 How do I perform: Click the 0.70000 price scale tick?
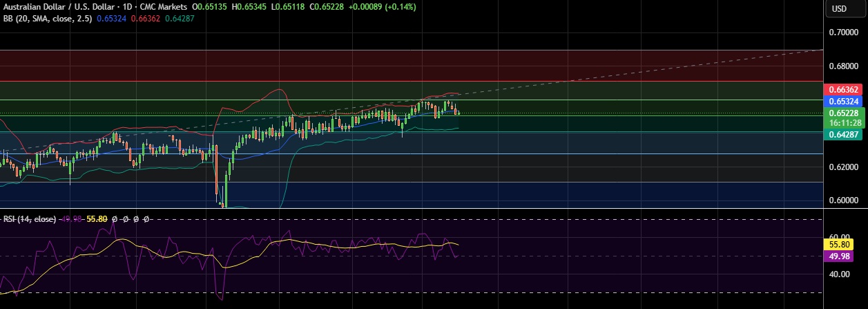coord(842,32)
